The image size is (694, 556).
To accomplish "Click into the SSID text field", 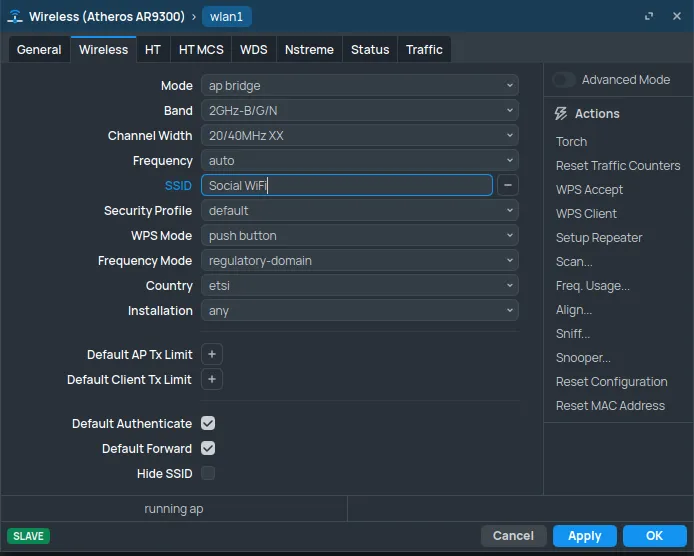I will tap(346, 185).
